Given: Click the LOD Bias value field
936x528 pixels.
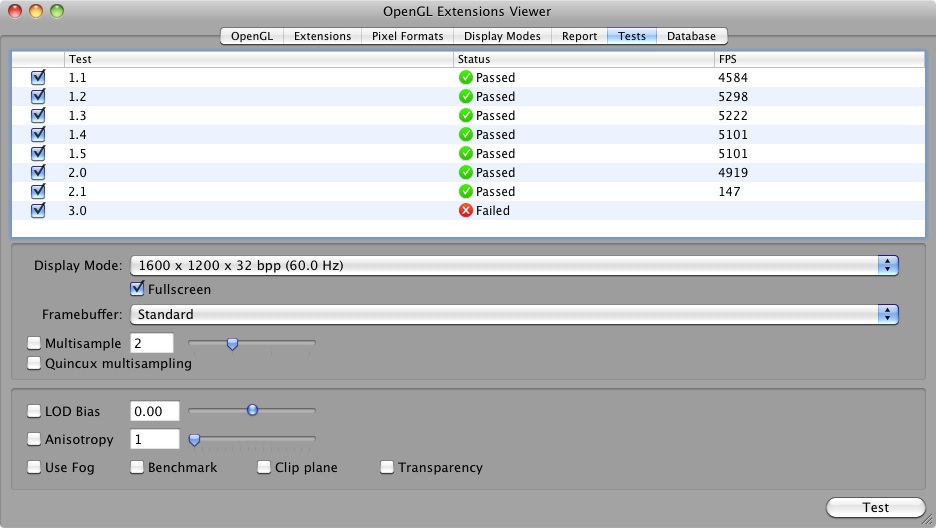Looking at the screenshot, I should point(155,411).
